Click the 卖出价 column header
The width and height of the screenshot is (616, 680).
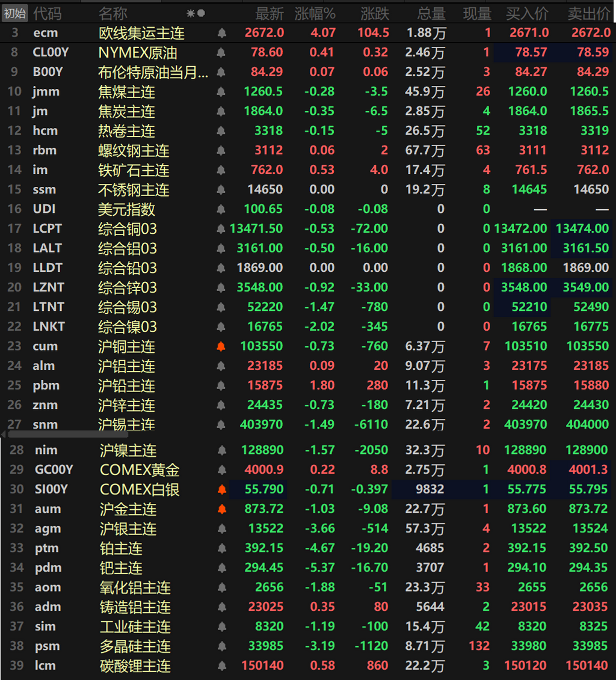tap(589, 14)
